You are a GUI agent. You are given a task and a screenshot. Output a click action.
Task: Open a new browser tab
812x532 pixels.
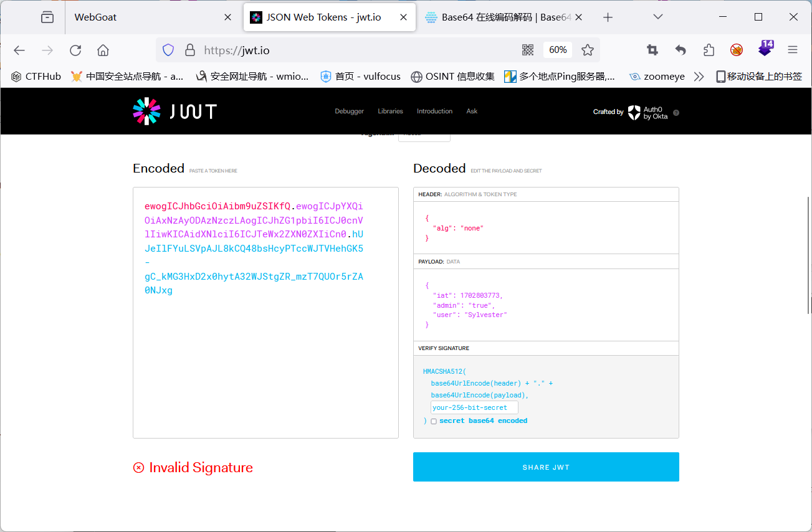coord(608,17)
